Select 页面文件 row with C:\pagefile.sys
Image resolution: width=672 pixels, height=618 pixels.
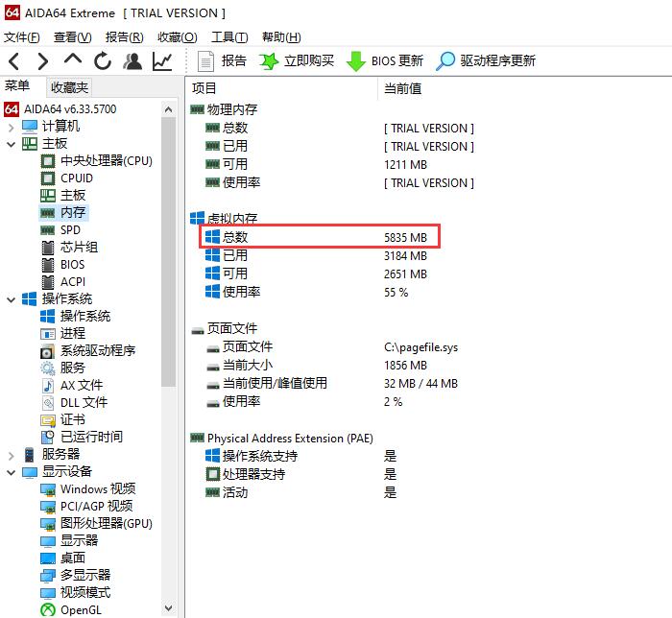tap(332, 346)
